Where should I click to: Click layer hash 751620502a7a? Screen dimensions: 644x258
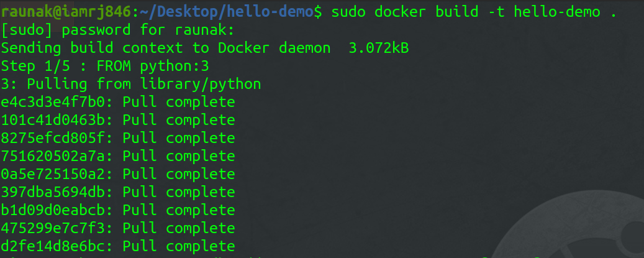(x=58, y=156)
